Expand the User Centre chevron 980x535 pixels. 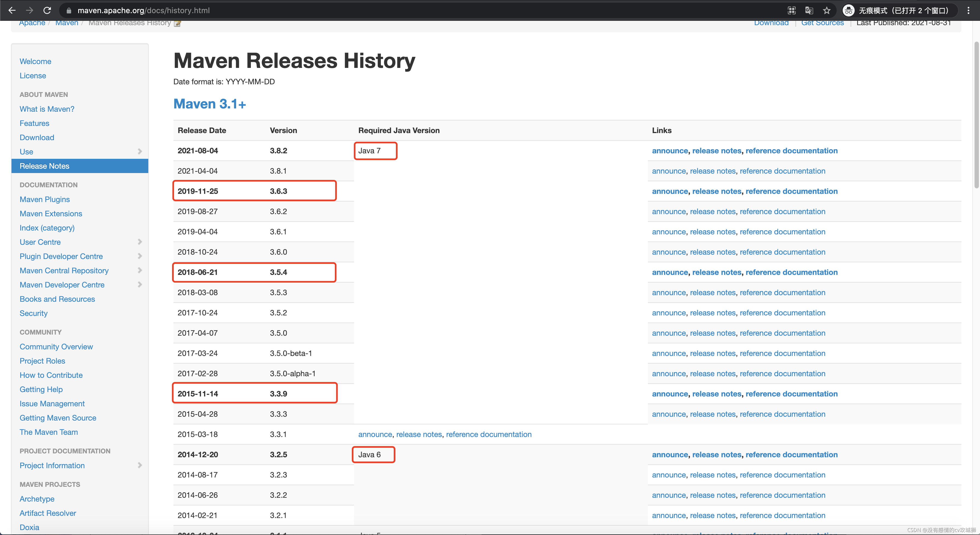tap(140, 242)
